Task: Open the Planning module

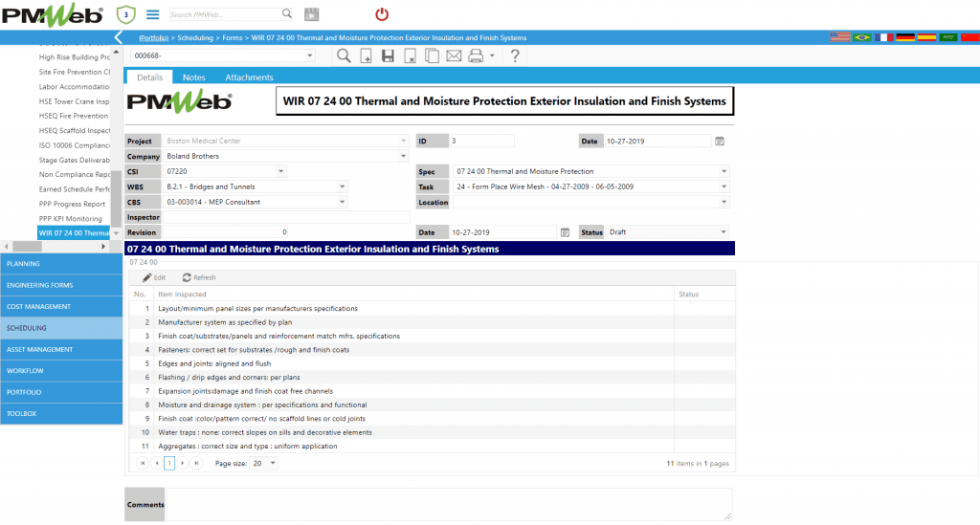Action: coord(61,263)
